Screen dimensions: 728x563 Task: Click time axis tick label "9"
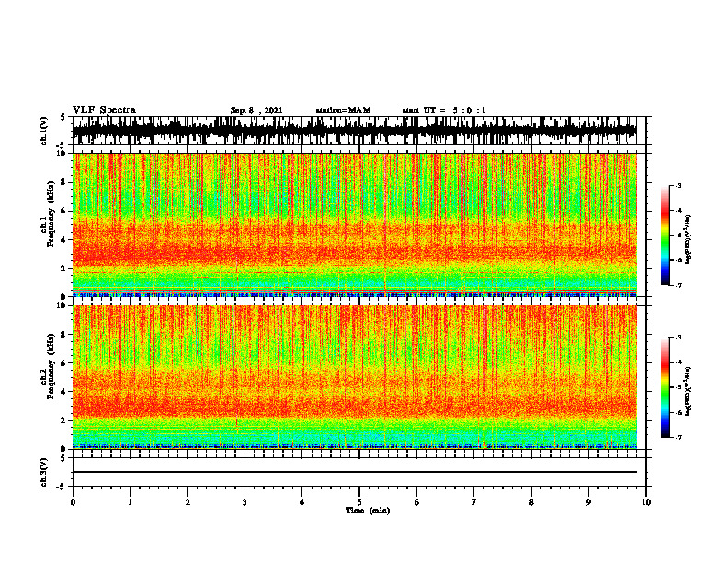pos(588,502)
